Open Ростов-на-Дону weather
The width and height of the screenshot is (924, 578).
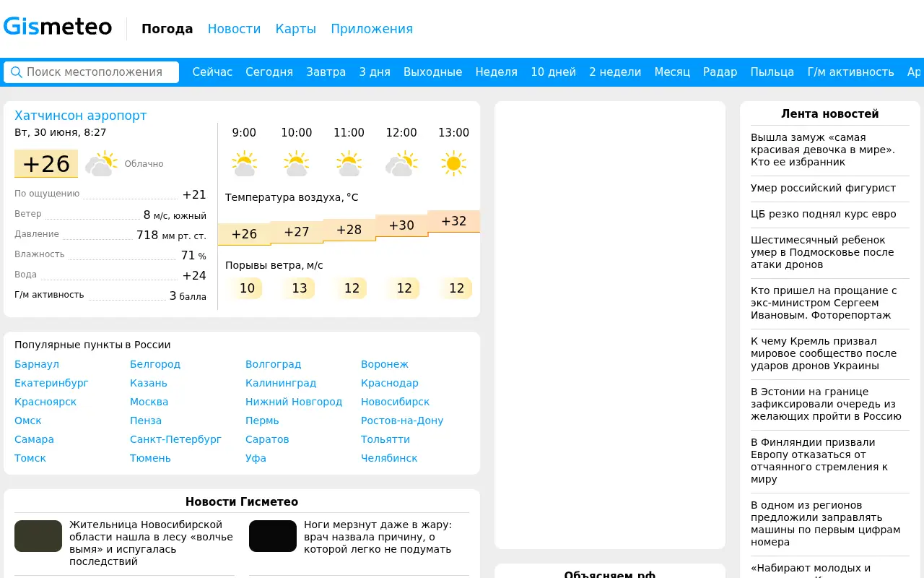click(x=402, y=420)
